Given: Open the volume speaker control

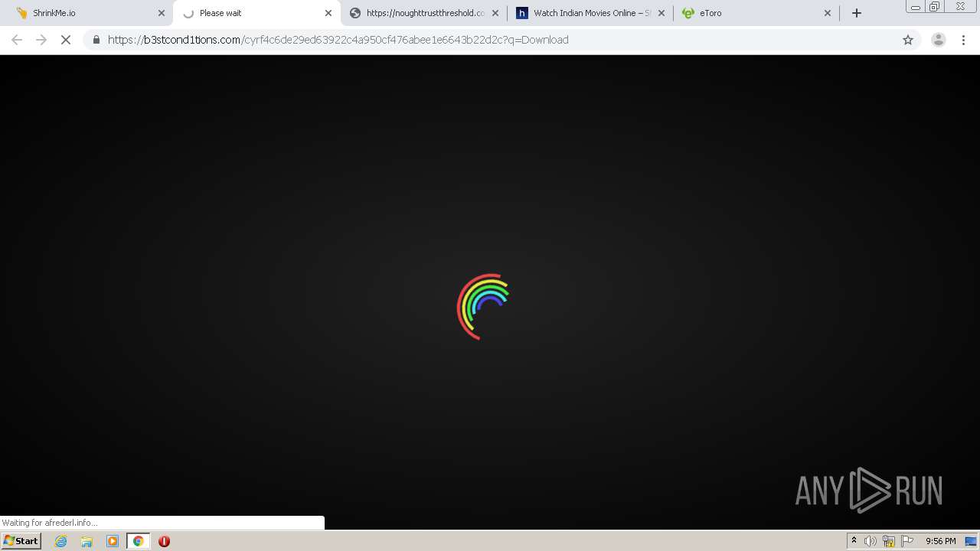Looking at the screenshot, I should pos(871,541).
